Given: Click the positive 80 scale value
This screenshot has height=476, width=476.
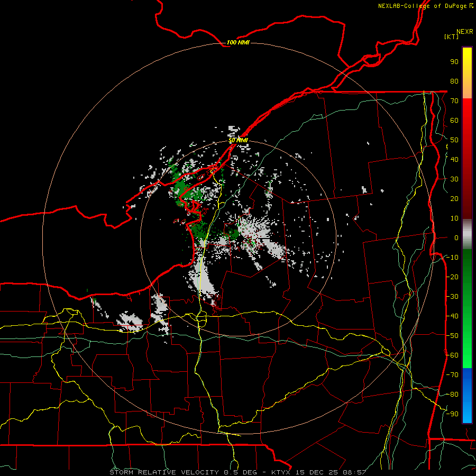Looking at the screenshot, I should point(454,81).
